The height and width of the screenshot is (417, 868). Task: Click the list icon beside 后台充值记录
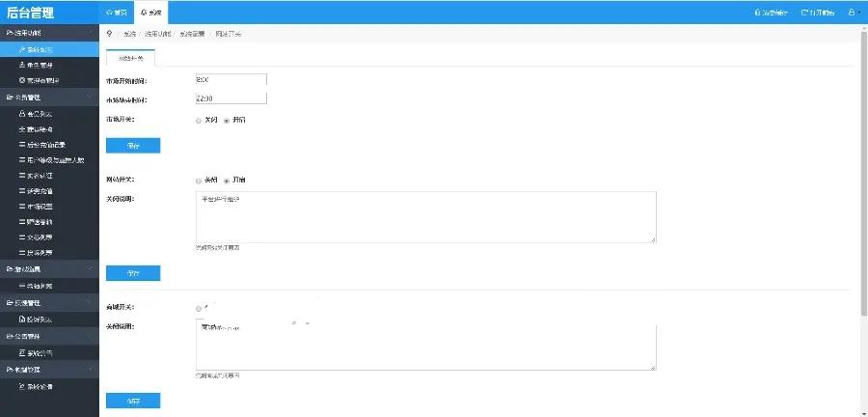point(22,145)
